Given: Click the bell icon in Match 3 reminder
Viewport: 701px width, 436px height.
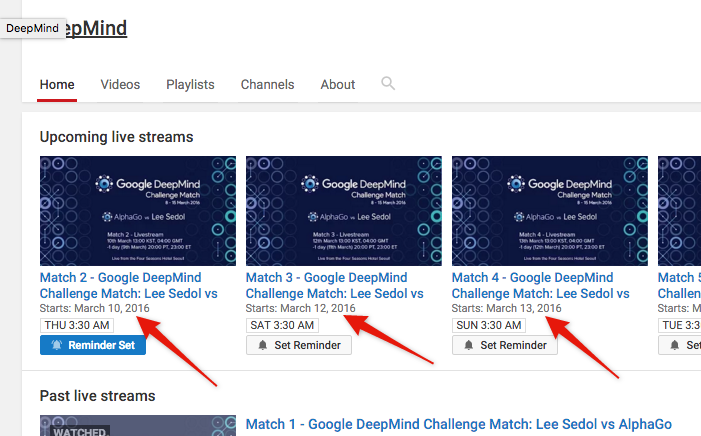Looking at the screenshot, I should (263, 345).
